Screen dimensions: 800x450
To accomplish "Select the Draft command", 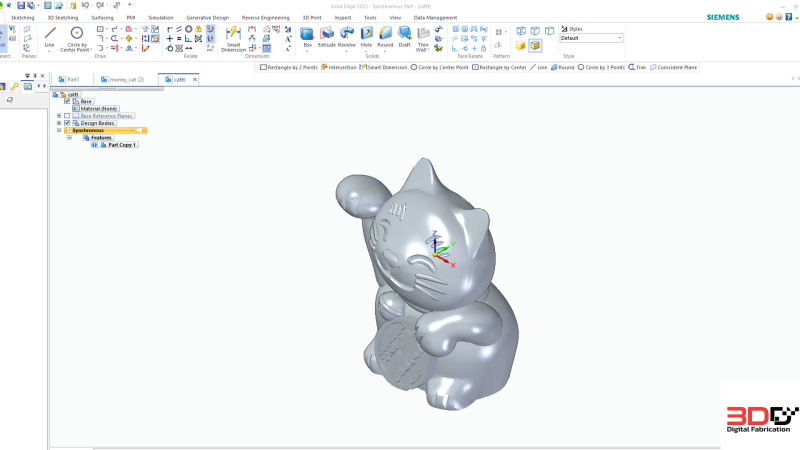I will tap(405, 37).
